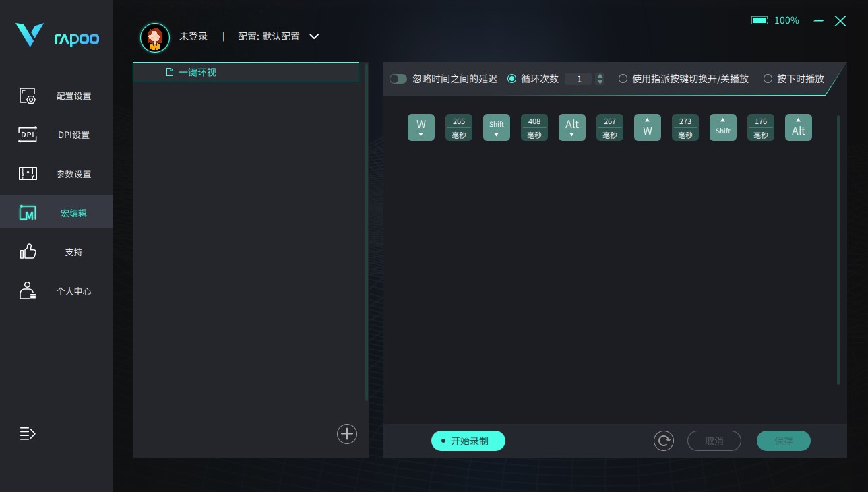Image resolution: width=868 pixels, height=492 pixels.
Task: Select the W key-up block
Action: coord(648,127)
